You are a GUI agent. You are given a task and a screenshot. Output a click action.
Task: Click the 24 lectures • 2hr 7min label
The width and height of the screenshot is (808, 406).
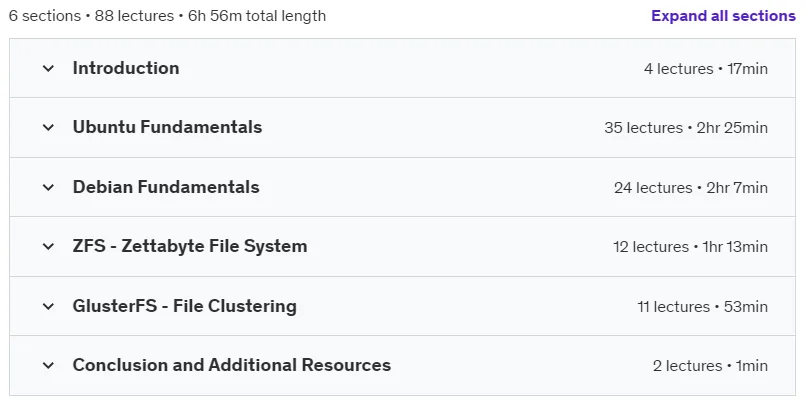pyautogui.click(x=691, y=188)
